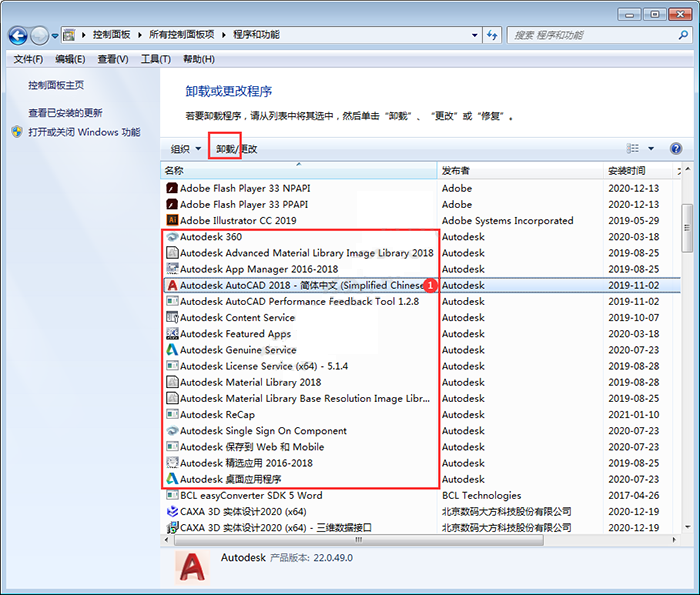Image resolution: width=700 pixels, height=595 pixels.
Task: Select Autodesk Advanced Material Library icon
Action: click(x=172, y=253)
